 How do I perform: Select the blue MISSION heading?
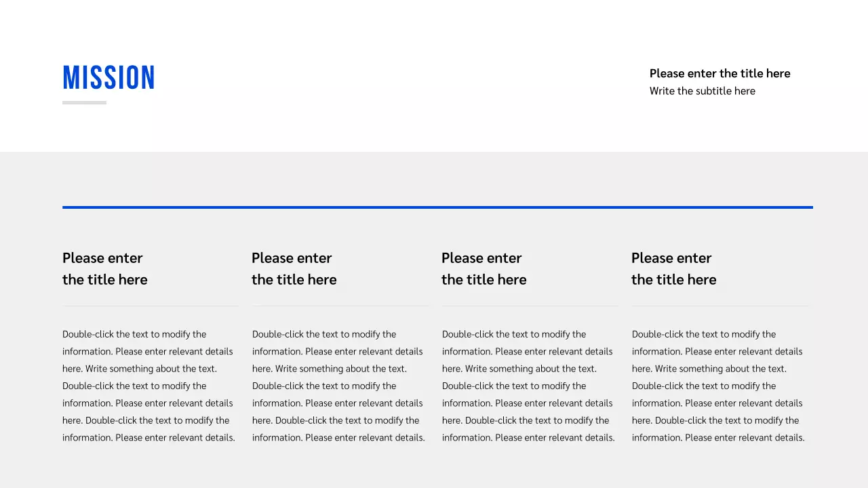click(108, 78)
